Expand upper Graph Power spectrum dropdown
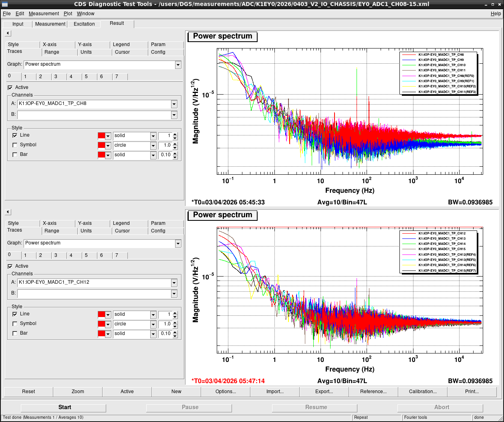This screenshot has width=504, height=422. point(178,65)
